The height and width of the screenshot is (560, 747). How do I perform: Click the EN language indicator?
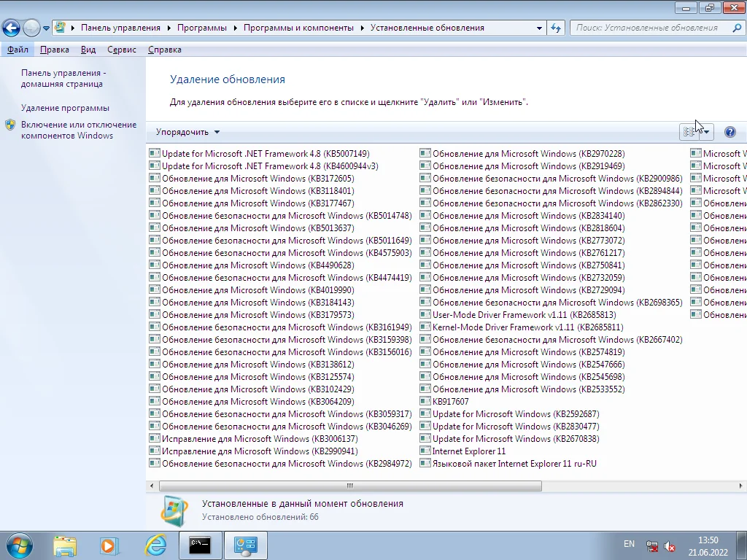pyautogui.click(x=629, y=544)
